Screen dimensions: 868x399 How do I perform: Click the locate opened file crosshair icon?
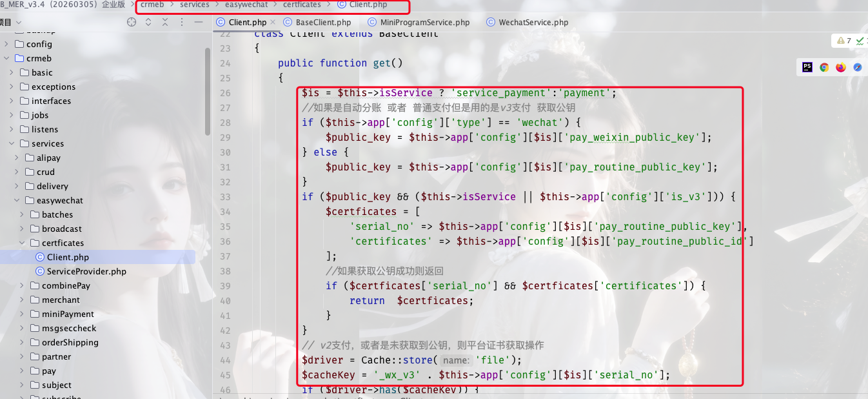click(x=132, y=22)
